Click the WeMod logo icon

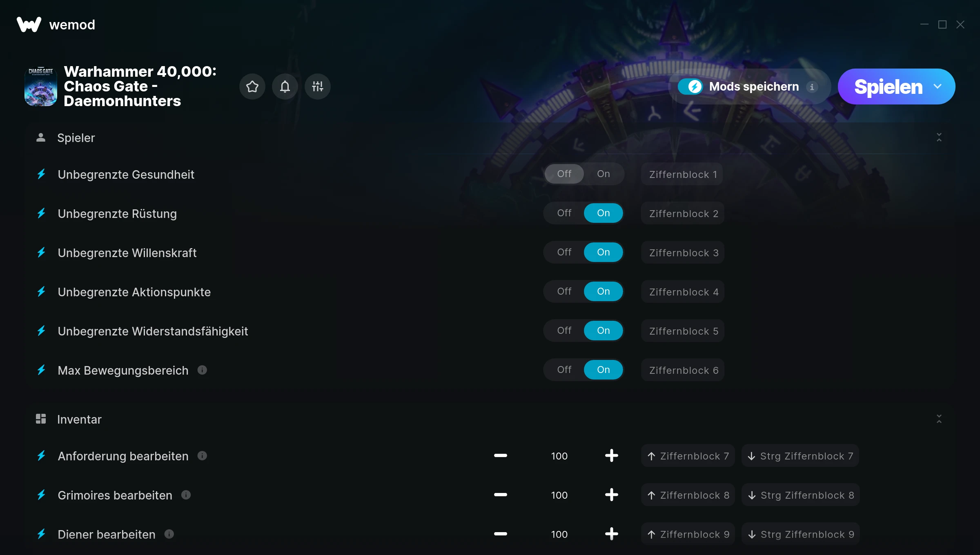[29, 24]
